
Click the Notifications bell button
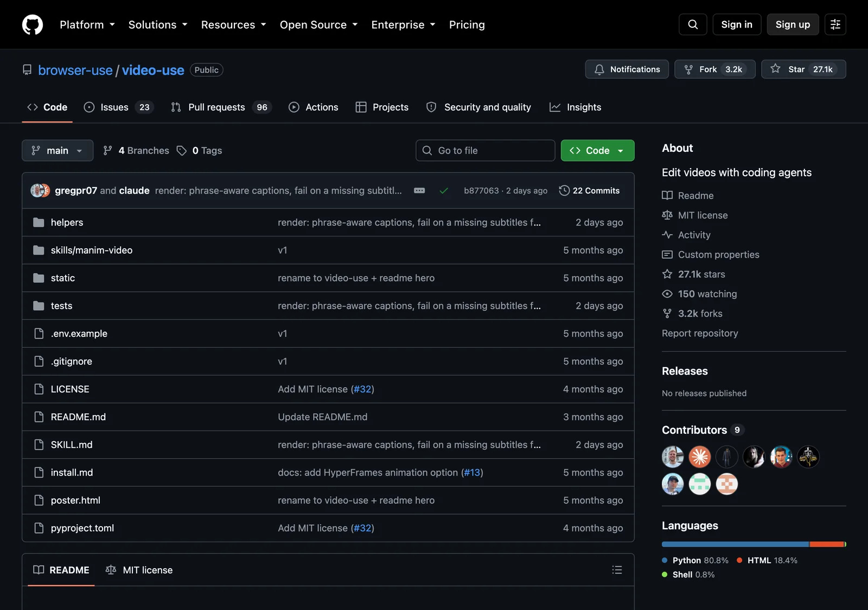click(x=627, y=69)
